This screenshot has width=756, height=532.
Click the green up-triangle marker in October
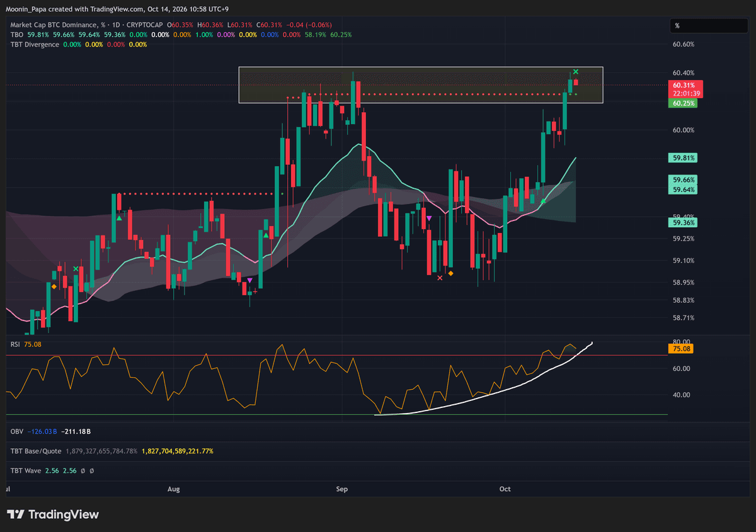pyautogui.click(x=543, y=200)
